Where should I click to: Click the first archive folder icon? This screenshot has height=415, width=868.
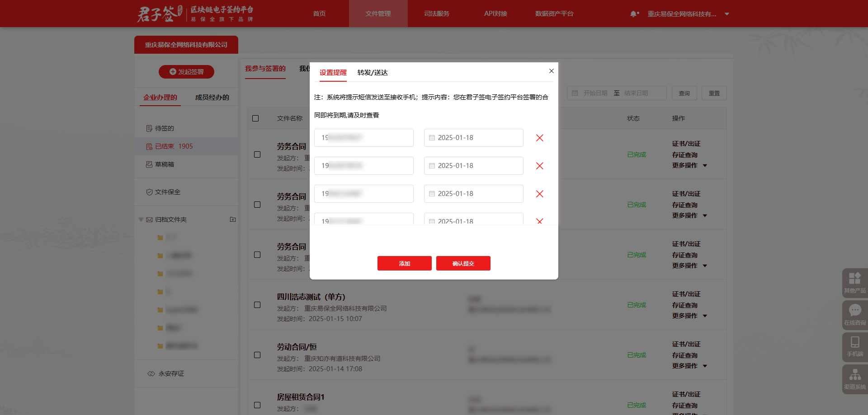160,238
